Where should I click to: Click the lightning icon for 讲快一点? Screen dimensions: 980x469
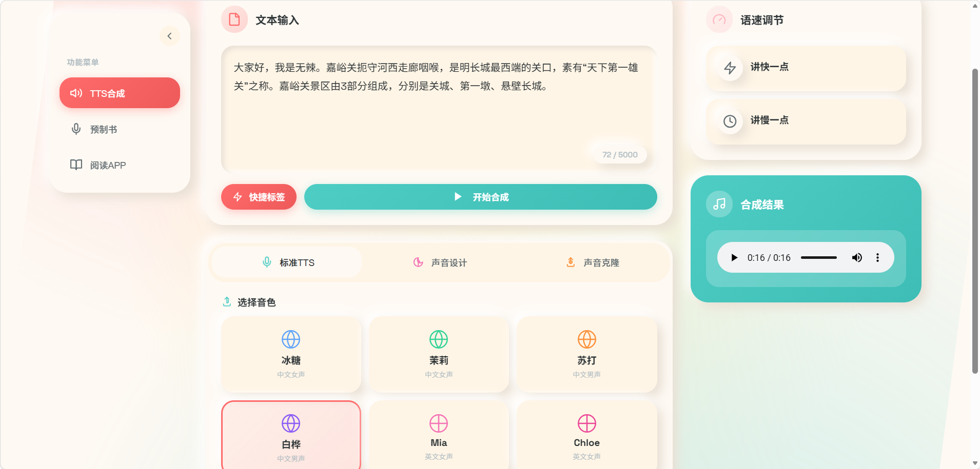point(730,68)
